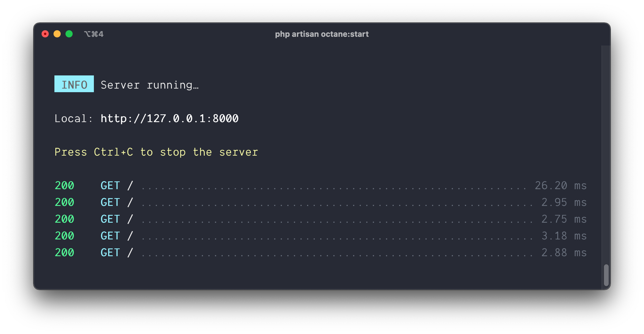Click the scrollbar thumb at the bottom right

[x=606, y=275]
